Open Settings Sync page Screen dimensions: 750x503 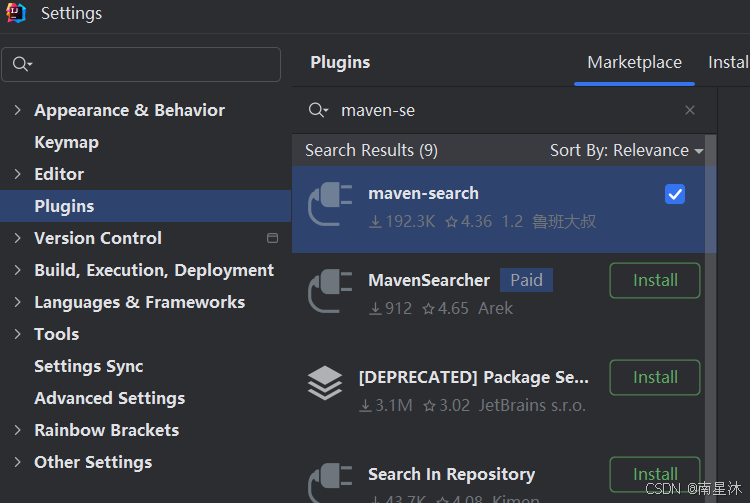pos(88,366)
